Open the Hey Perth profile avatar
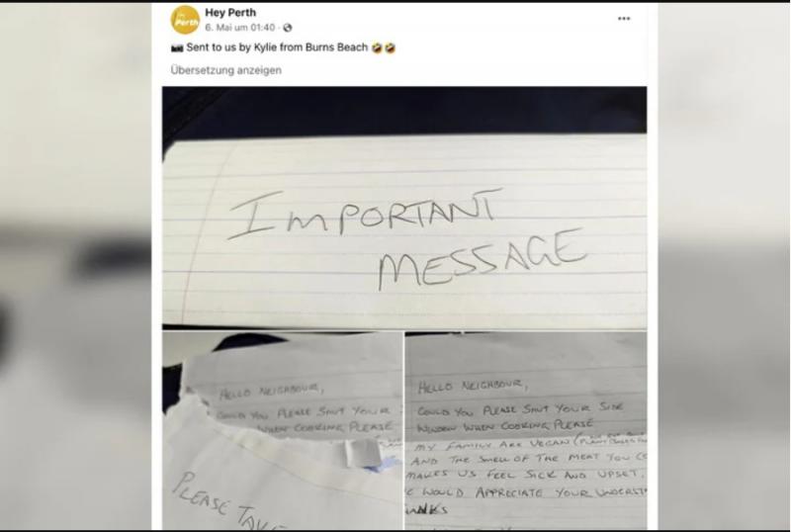Image resolution: width=791 pixels, height=532 pixels. 185,19
